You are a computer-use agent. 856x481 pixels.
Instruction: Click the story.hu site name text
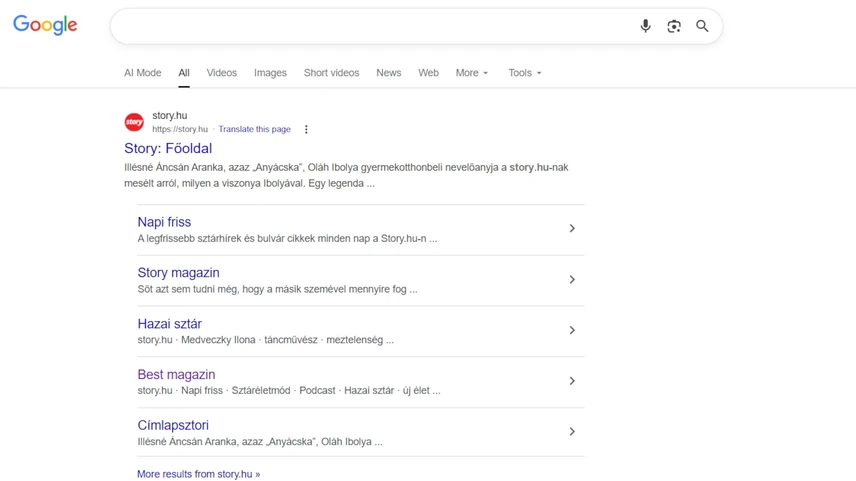170,116
